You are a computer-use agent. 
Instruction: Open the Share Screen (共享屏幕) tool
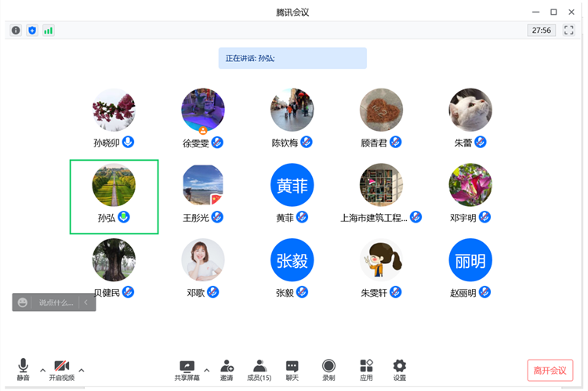187,371
